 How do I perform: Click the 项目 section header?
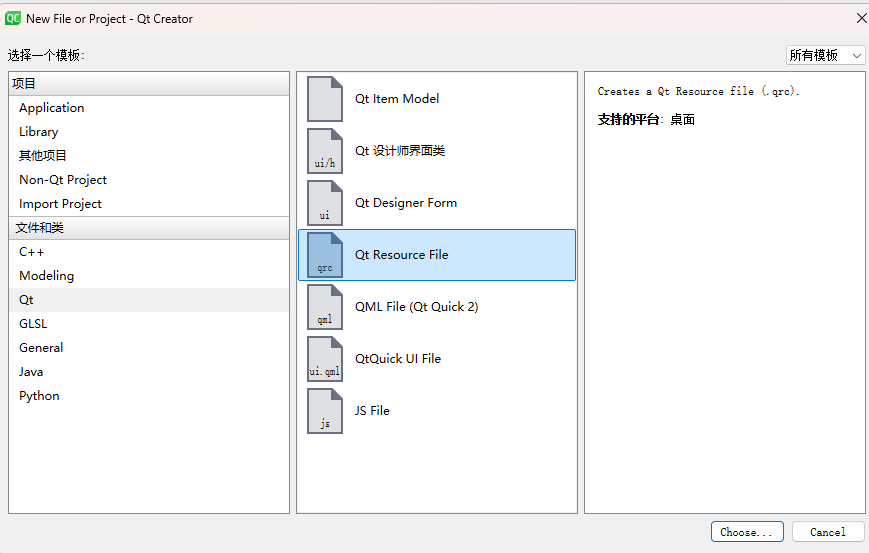coord(149,84)
